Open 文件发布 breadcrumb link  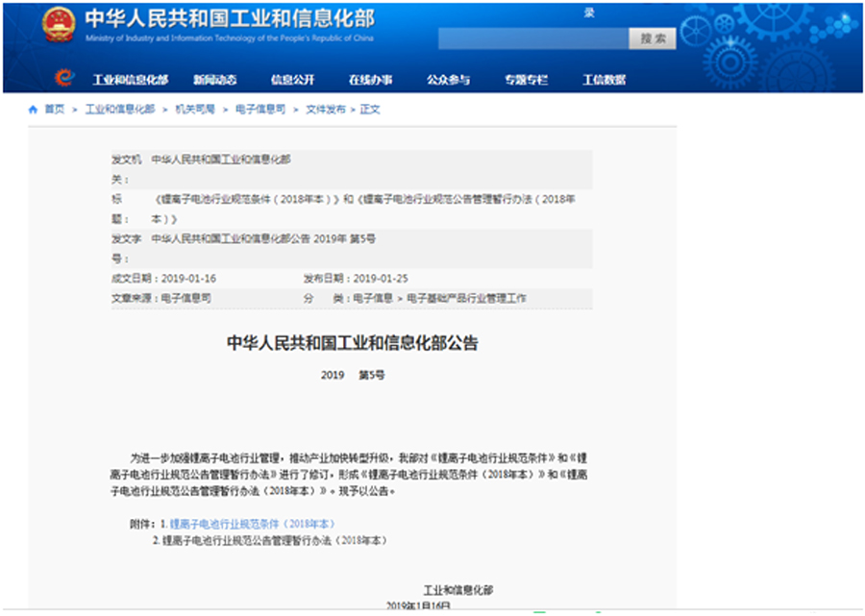[x=326, y=110]
